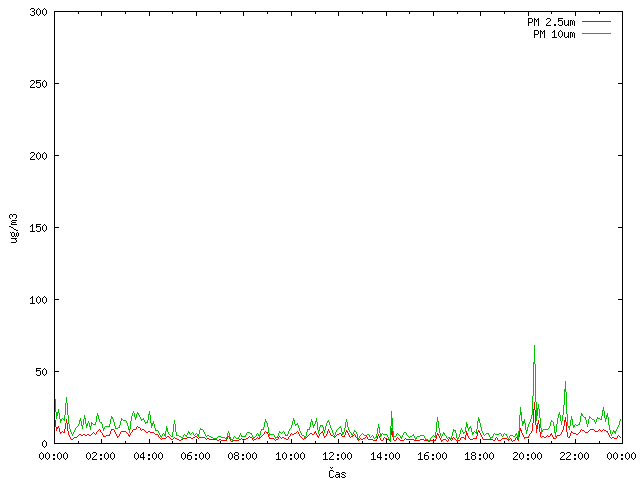Click the Čas x-axis title
The height and width of the screenshot is (480, 640).
click(337, 474)
